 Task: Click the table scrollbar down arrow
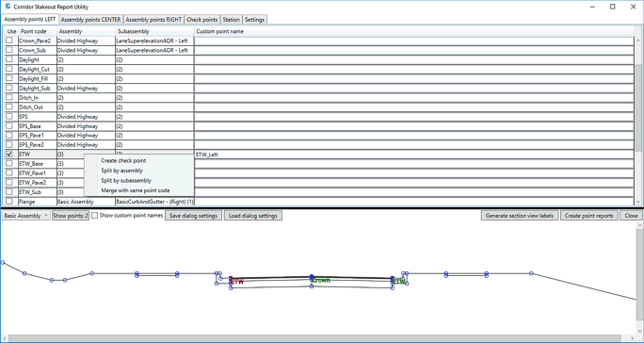pyautogui.click(x=638, y=202)
